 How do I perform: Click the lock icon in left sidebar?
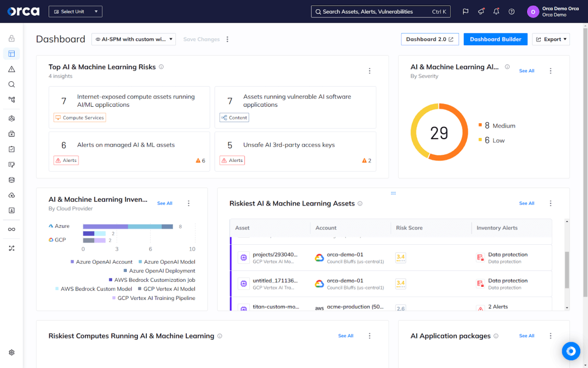point(11,38)
